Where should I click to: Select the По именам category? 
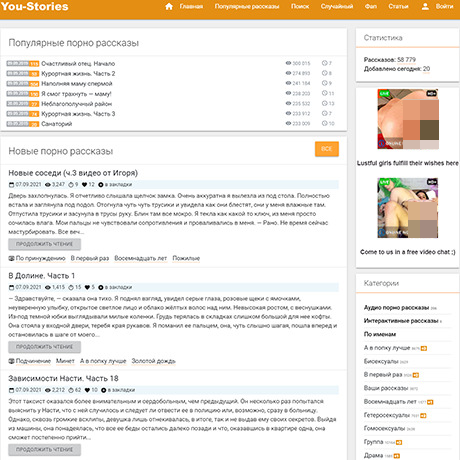tap(380, 334)
